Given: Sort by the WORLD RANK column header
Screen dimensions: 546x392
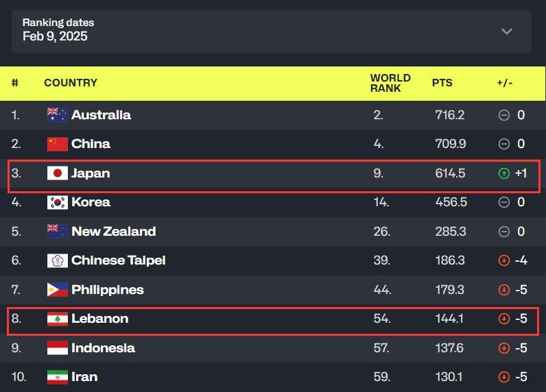Looking at the screenshot, I should (390, 83).
